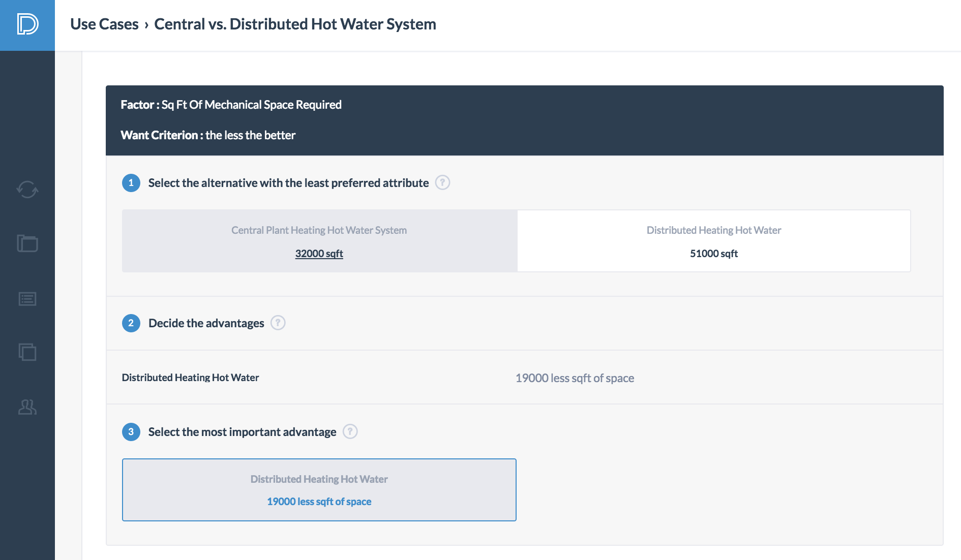The width and height of the screenshot is (961, 560).
Task: Click the D logo in top-left corner
Action: coord(27,24)
